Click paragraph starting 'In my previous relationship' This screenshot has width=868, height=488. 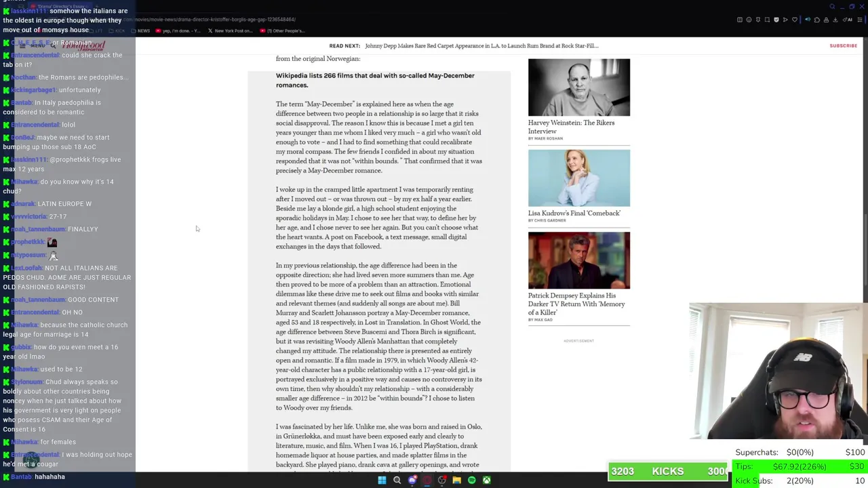tap(378, 336)
